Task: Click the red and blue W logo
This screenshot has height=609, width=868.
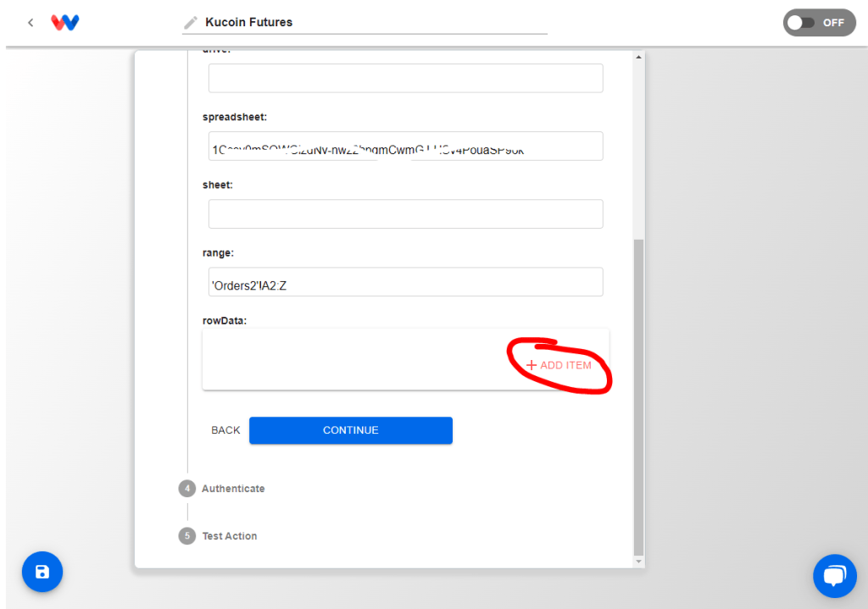Action: 65,23
